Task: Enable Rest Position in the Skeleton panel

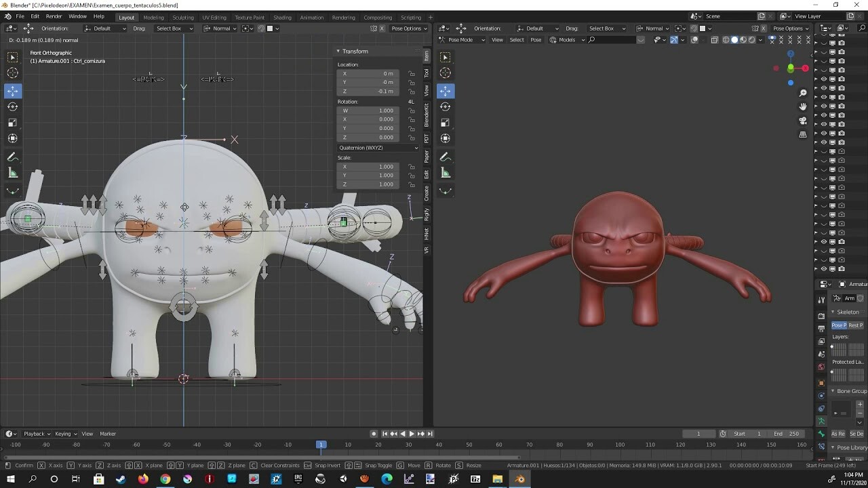Action: click(x=855, y=325)
